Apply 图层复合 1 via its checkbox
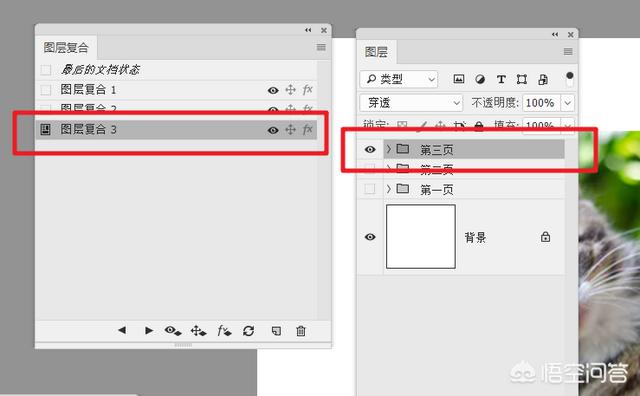The image size is (640, 396). click(46, 90)
